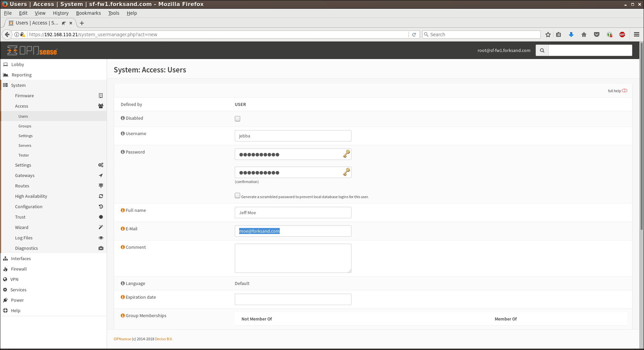Click the Adblock Plus toolbar icon
Screen dimensions: 644x350
coord(622,35)
